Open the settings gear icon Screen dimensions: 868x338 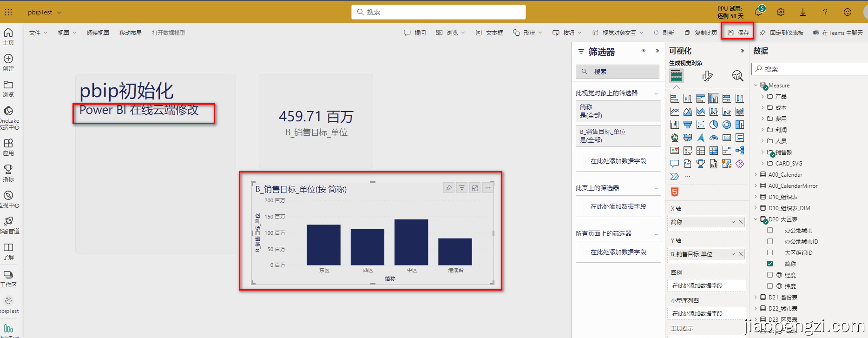click(781, 12)
